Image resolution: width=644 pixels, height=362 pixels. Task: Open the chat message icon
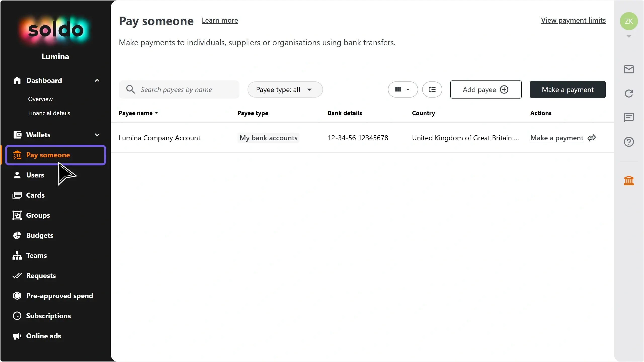pos(629,117)
